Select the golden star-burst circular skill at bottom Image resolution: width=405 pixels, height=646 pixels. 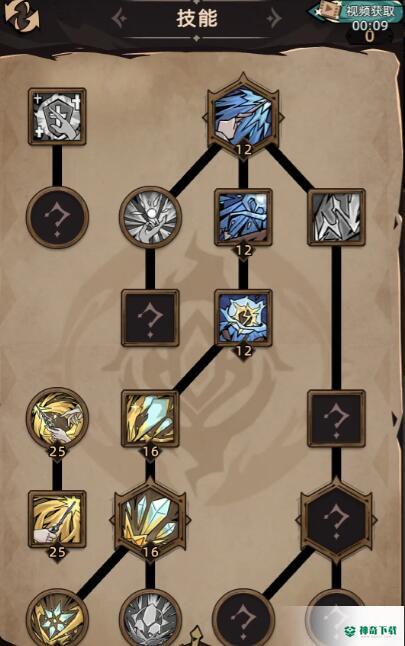[57, 618]
